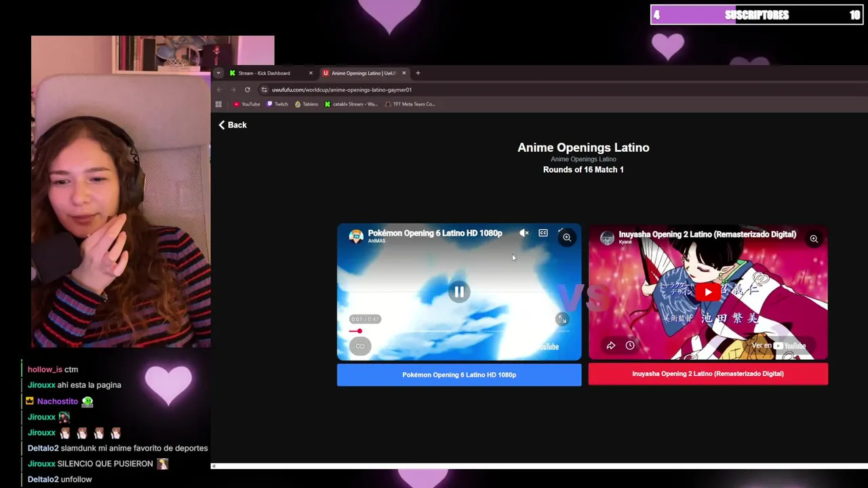Click the 'SILENCIO QUE PUSIERON' chat message

click(x=105, y=464)
